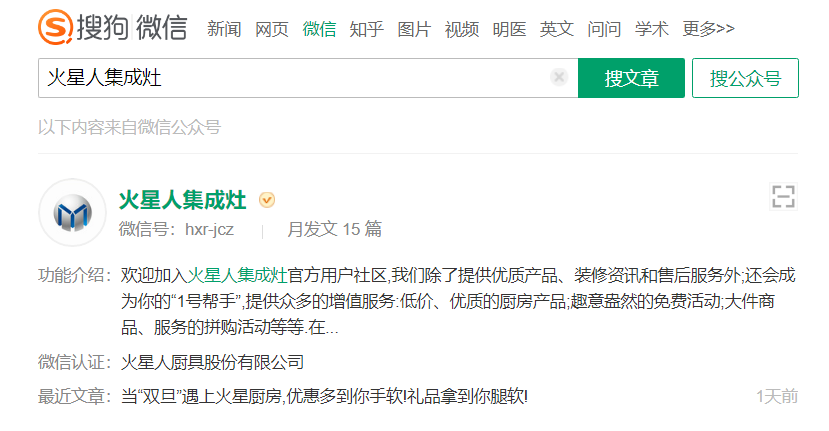
Task: Go to the 图片 tab
Action: point(414,29)
